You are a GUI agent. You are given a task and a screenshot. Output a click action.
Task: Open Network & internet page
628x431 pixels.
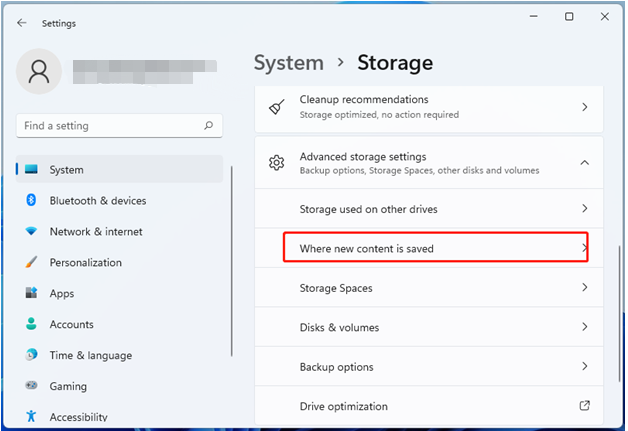[96, 232]
